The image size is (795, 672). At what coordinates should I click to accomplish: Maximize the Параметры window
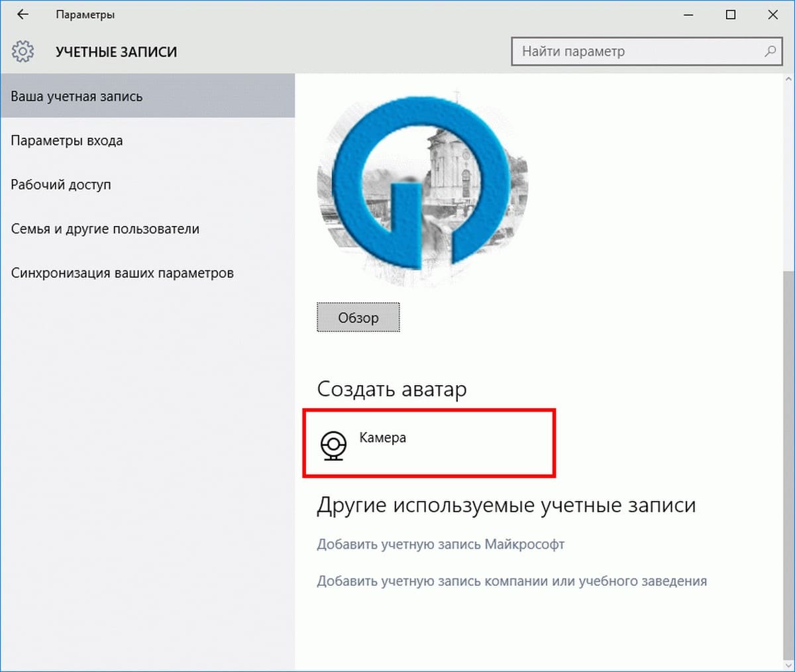[x=731, y=15]
